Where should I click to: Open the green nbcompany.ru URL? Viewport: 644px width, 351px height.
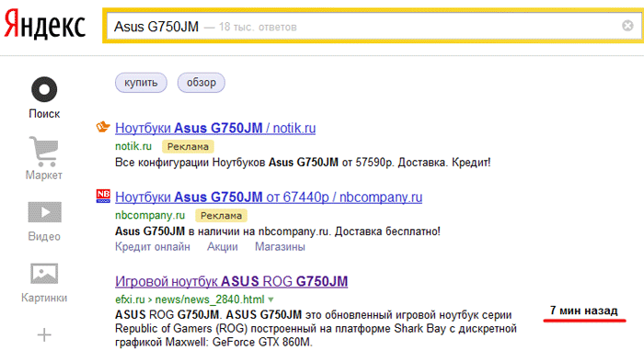(150, 215)
